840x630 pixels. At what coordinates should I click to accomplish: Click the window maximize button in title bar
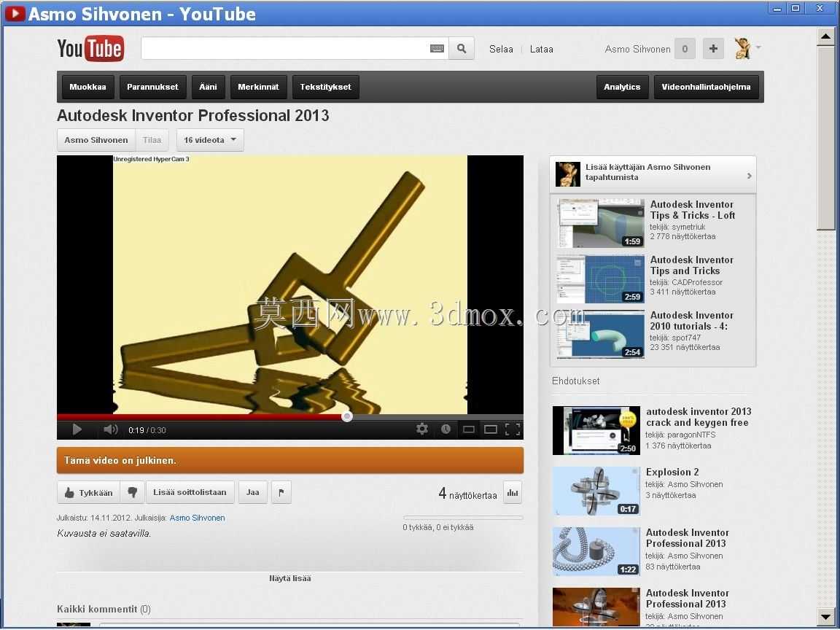796,8
